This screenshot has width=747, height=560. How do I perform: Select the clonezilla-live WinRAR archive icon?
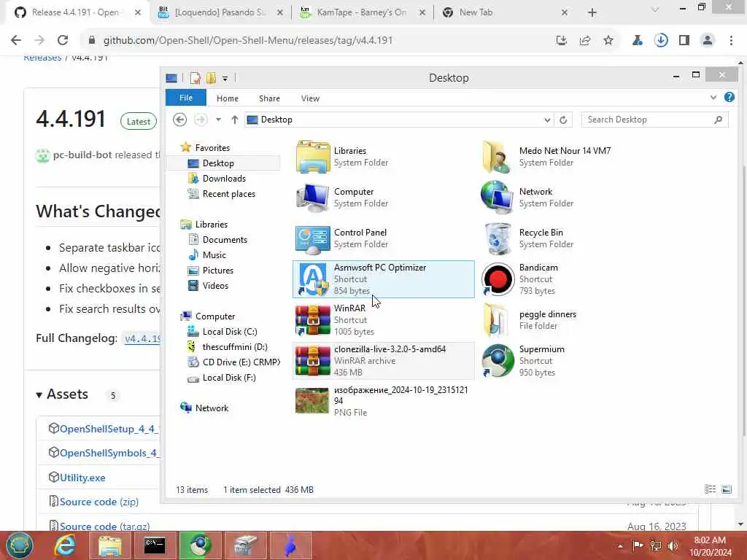click(x=312, y=361)
